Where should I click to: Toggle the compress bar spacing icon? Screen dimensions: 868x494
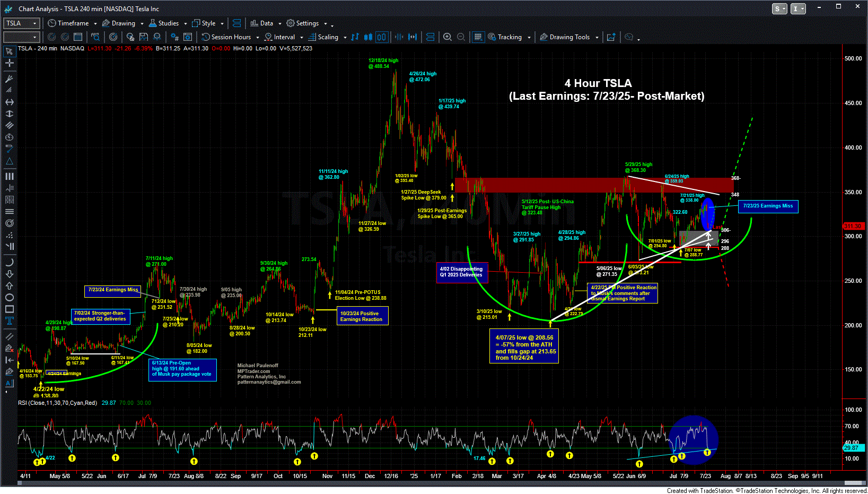coord(399,37)
